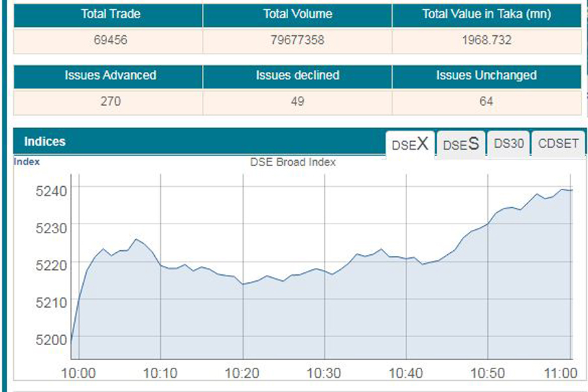The image size is (588, 392).
Task: Select the DS30 tab
Action: click(508, 144)
